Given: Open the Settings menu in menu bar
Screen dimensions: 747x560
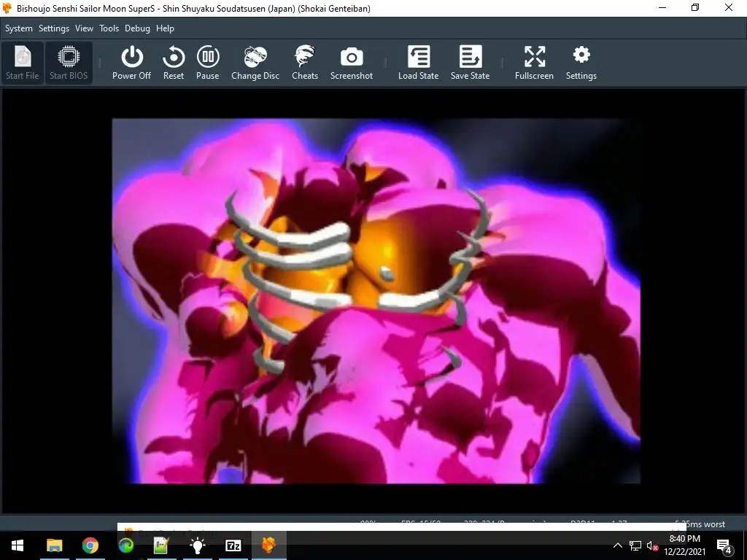Looking at the screenshot, I should coord(54,28).
